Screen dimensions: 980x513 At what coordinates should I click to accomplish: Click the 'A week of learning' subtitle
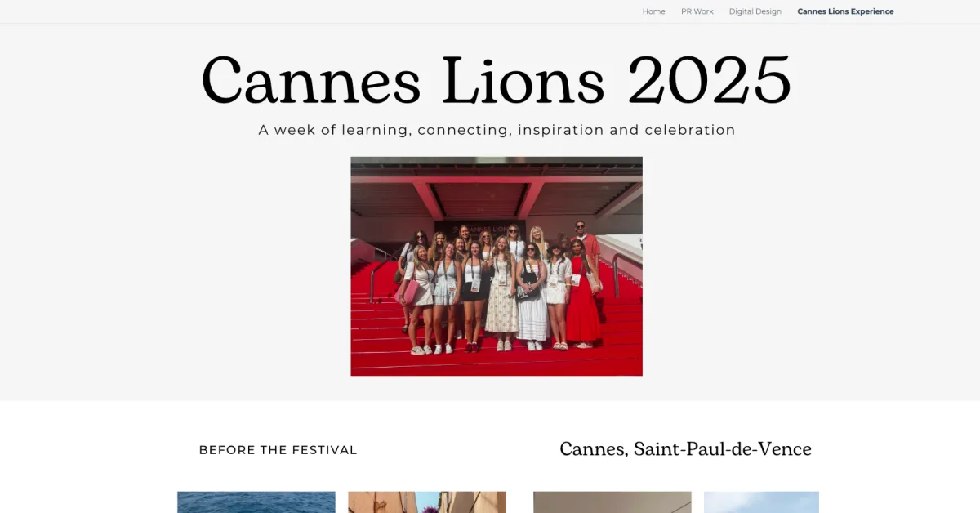click(497, 130)
